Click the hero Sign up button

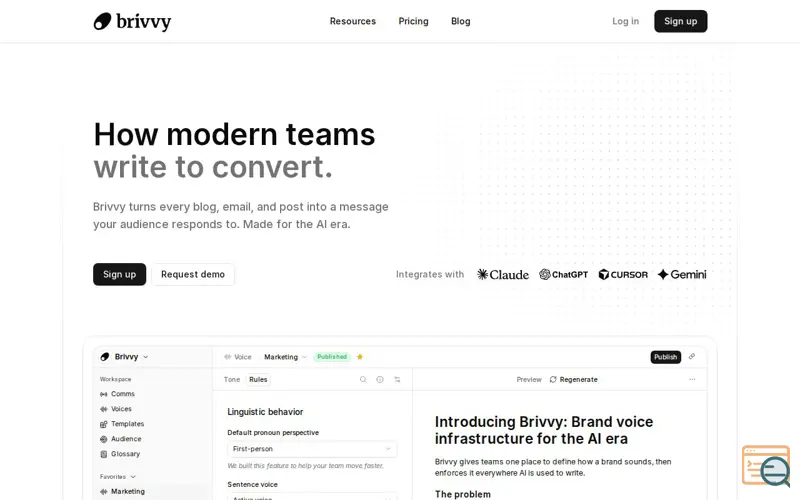(119, 274)
